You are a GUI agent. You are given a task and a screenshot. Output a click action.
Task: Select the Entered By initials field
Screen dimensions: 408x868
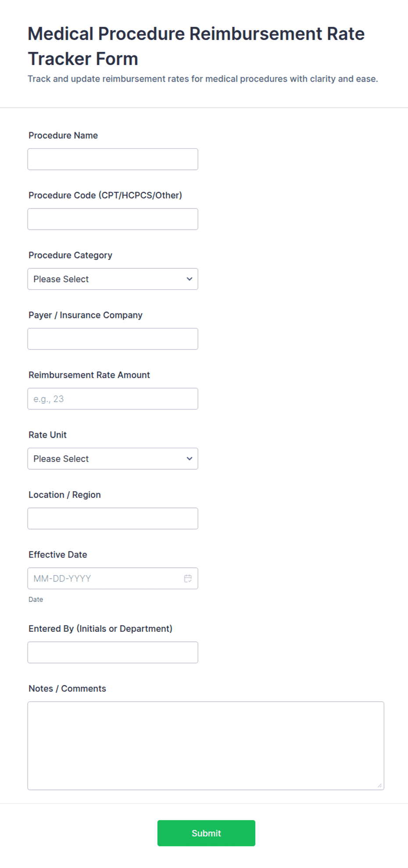113,652
